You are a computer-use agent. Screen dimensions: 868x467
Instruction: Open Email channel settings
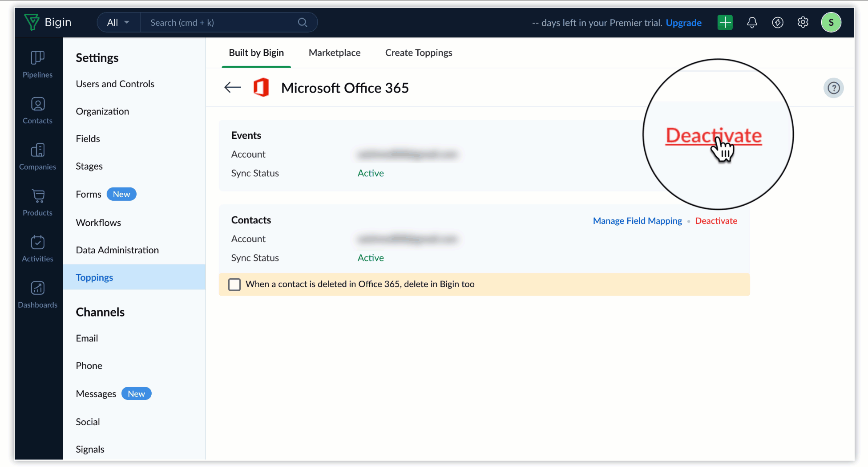click(x=87, y=338)
